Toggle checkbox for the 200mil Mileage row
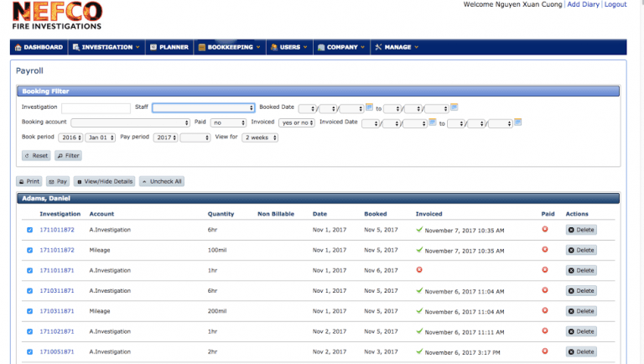The height and width of the screenshot is (364, 644). click(x=29, y=311)
